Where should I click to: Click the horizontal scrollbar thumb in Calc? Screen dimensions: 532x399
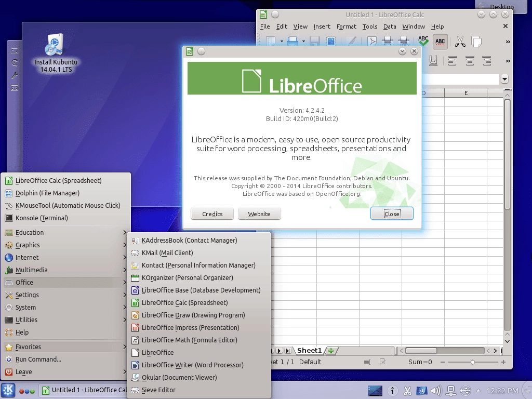[421, 351]
